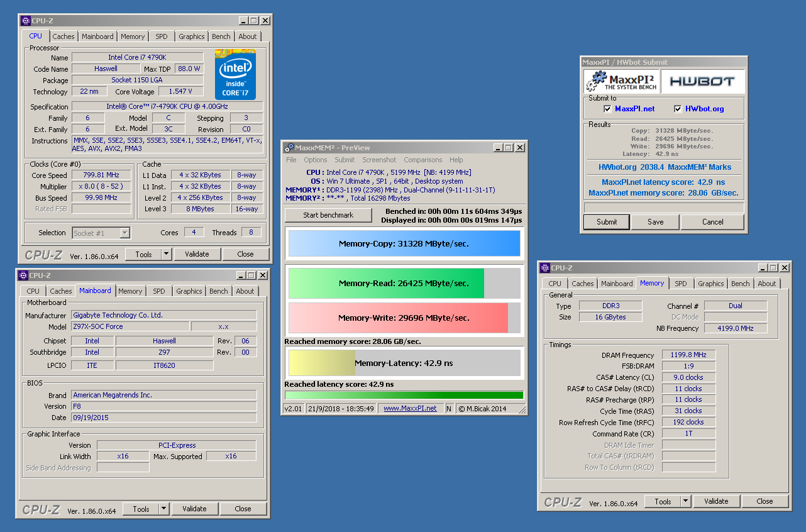Click the Core Speed value 799.81 MHz
This screenshot has width=806, height=532.
click(x=101, y=175)
